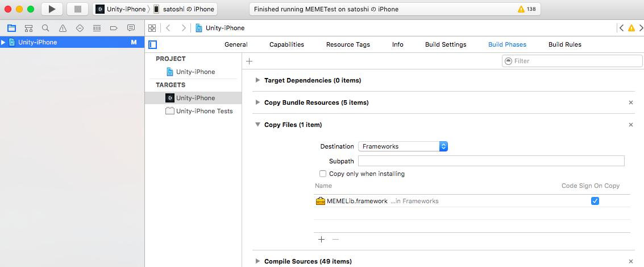Viewport: 644px width, 267px height.
Task: Click the Name column header
Action: click(323, 186)
